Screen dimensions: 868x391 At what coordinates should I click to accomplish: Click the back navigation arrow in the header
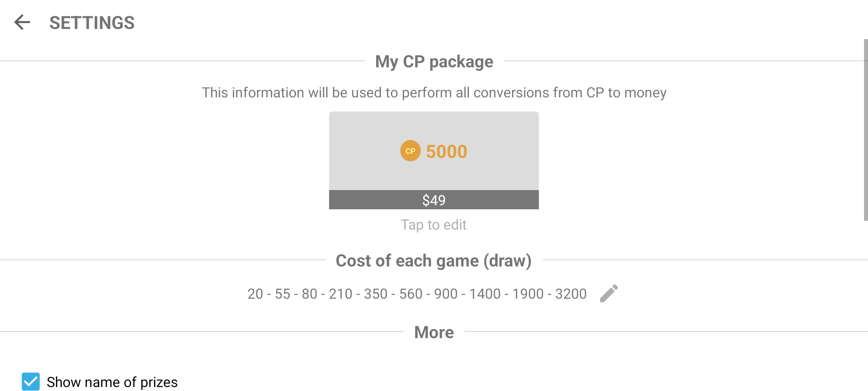(22, 23)
